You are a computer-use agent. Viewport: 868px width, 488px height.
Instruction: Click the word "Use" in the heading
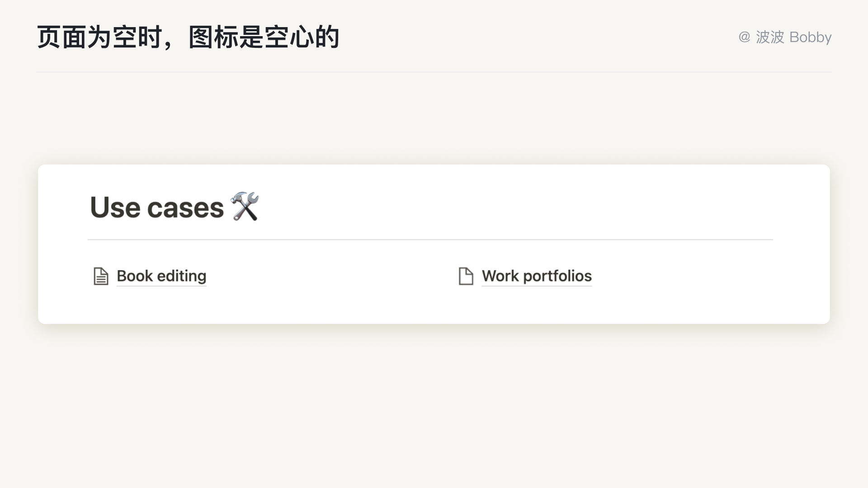(x=115, y=208)
